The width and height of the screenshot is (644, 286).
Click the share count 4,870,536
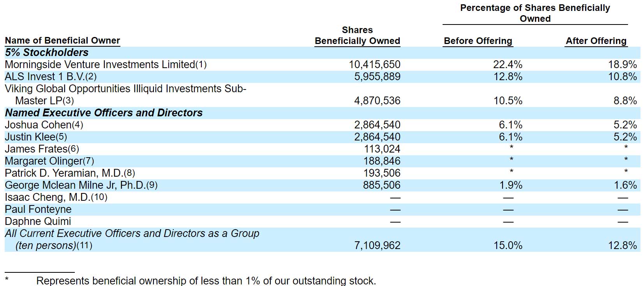[x=377, y=101]
